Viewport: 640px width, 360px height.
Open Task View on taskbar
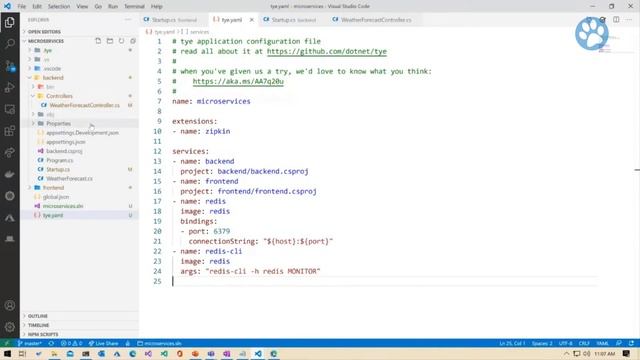click(x=23, y=353)
